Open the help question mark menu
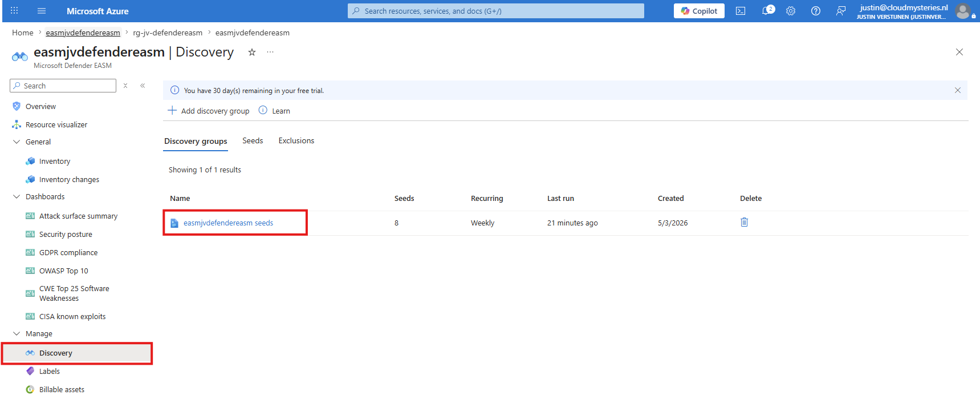 click(816, 11)
